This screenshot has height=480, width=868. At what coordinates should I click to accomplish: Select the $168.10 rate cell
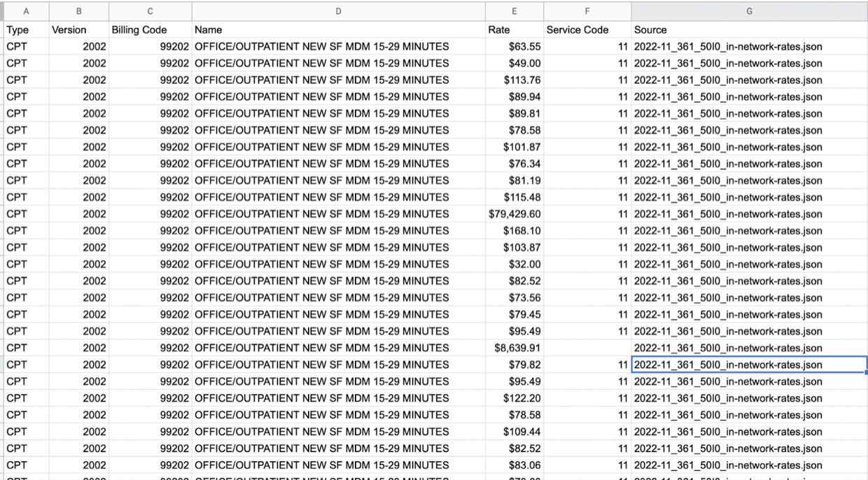514,231
